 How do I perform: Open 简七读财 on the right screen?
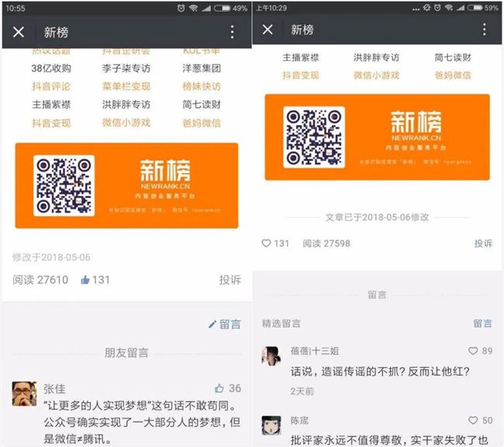click(x=453, y=57)
